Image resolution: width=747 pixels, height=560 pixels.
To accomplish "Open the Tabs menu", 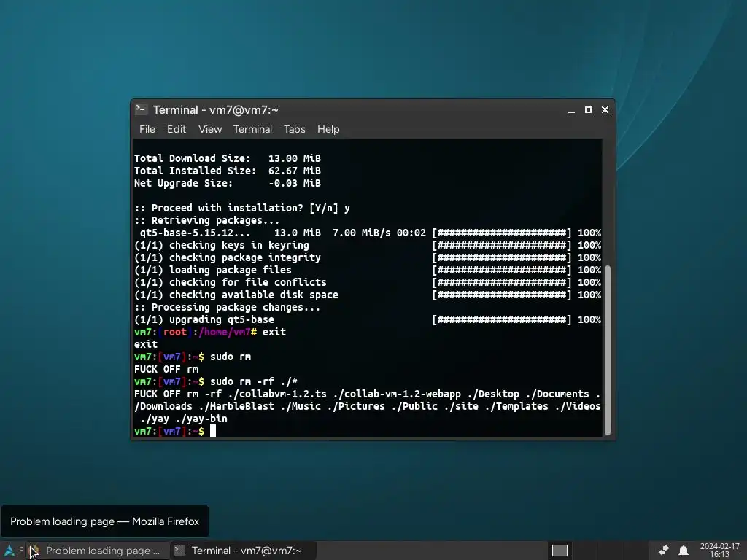I will (x=295, y=129).
